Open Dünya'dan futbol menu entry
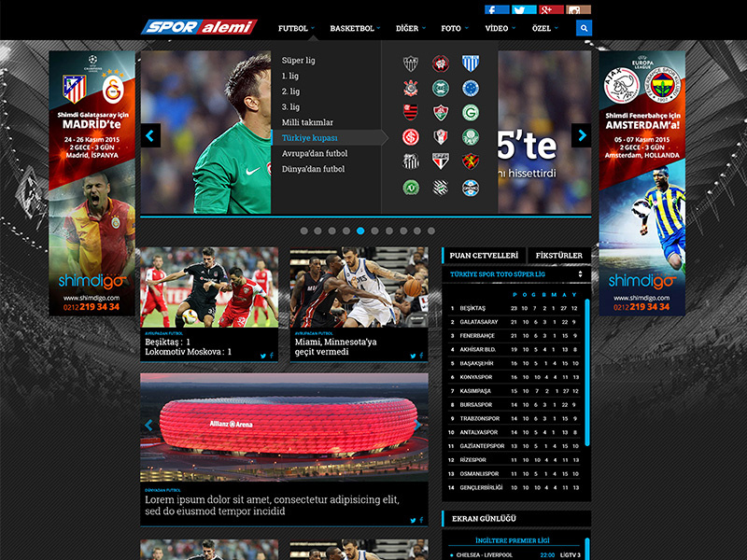 click(313, 169)
